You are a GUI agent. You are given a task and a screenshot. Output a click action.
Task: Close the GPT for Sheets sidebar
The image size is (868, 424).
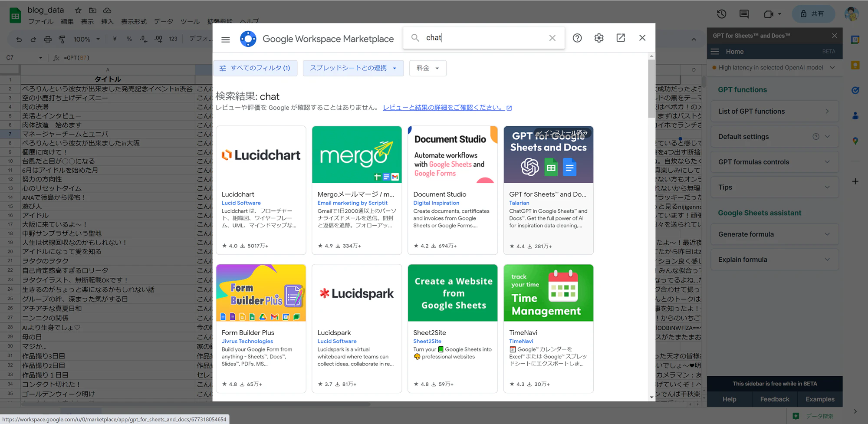tap(834, 36)
